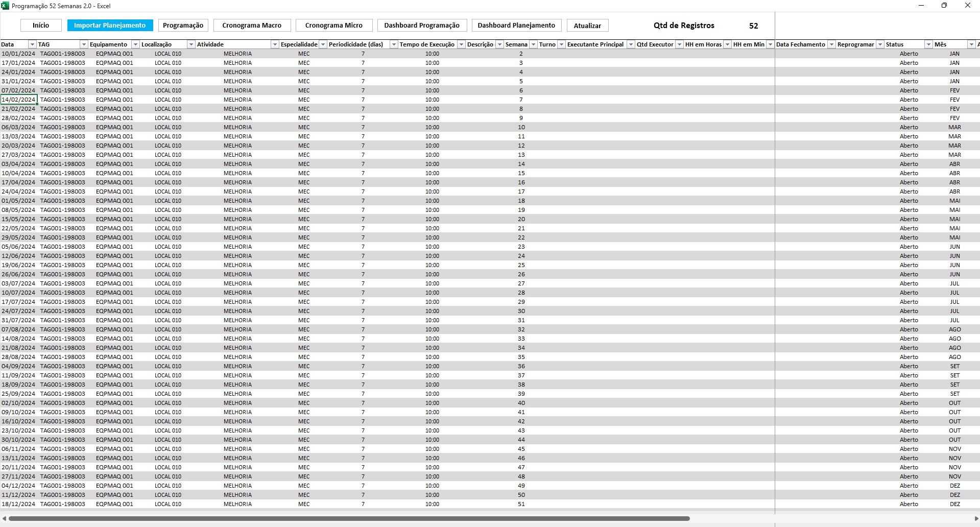Click the Início button
This screenshot has width=980, height=527.
[41, 26]
